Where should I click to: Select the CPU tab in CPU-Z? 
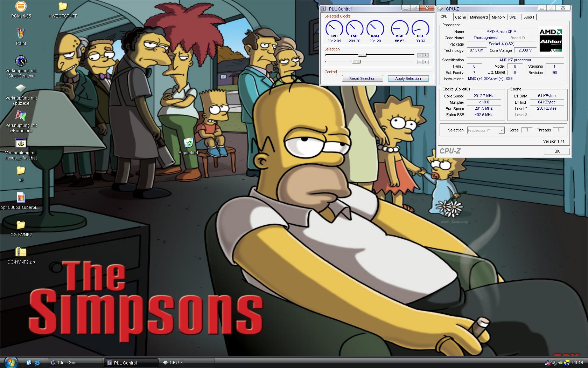coord(444,16)
